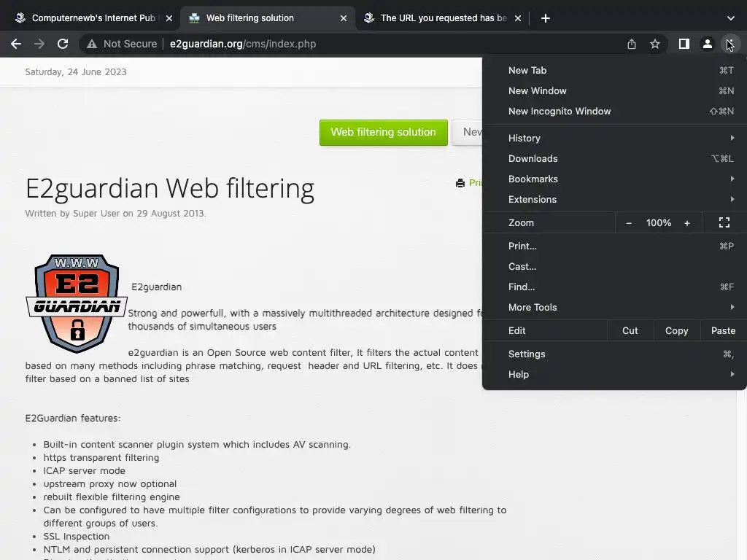
Task: Switch to The URL you requested tab
Action: coord(444,18)
